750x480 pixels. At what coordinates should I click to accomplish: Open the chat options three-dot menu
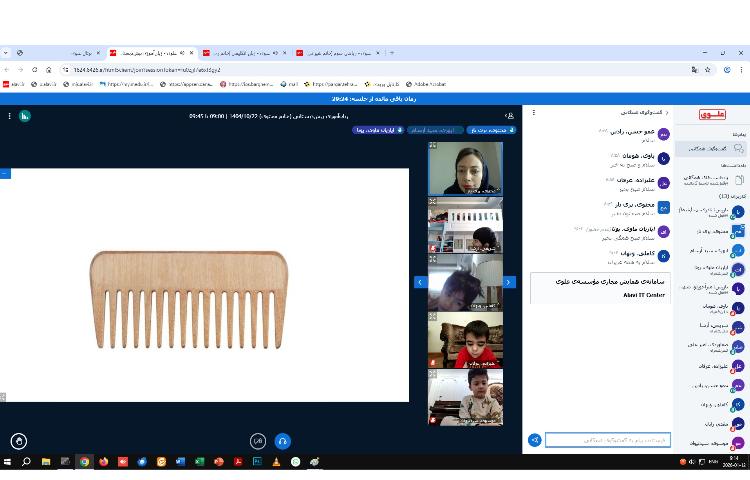534,113
